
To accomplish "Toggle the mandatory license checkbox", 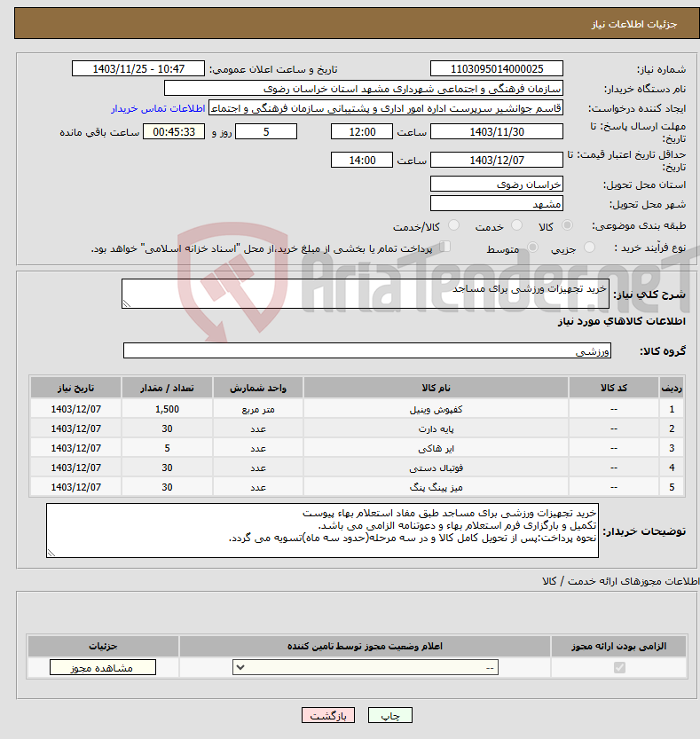I will coord(619,667).
